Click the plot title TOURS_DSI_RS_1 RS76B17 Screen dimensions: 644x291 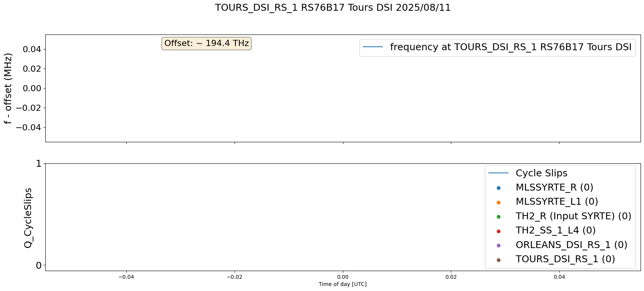tap(333, 8)
